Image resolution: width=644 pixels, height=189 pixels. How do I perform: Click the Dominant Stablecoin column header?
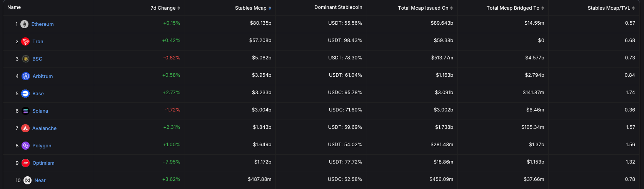coord(338,7)
